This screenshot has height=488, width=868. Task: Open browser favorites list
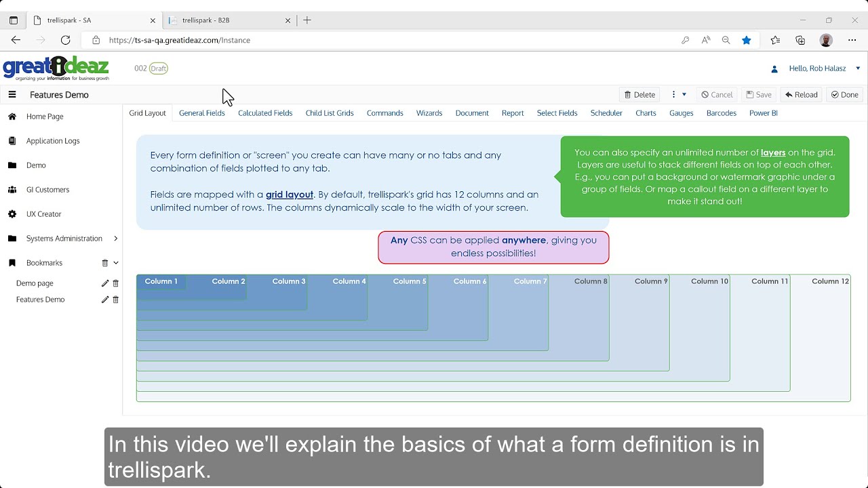(775, 40)
